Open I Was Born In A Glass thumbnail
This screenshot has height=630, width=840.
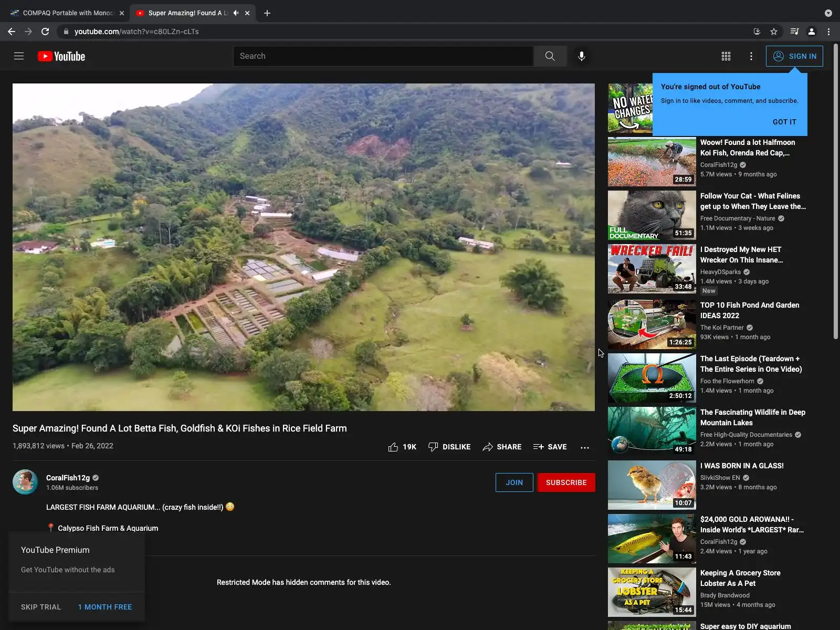(x=652, y=485)
